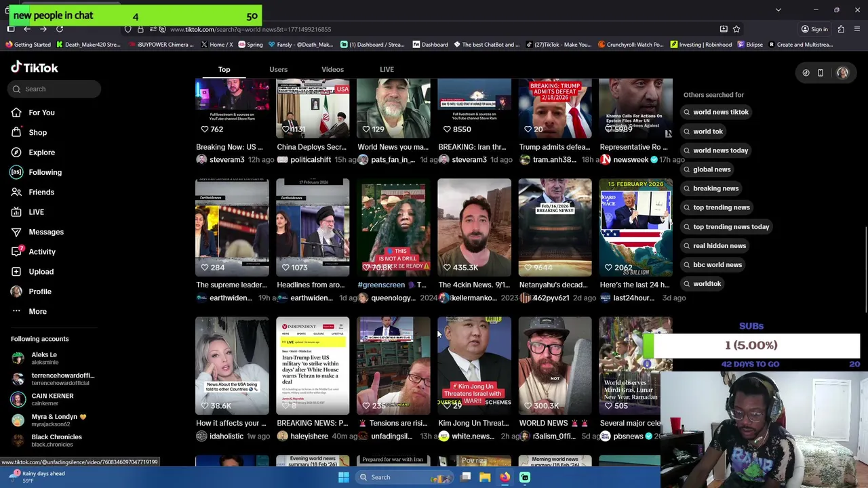
Task: Switch to the Videos tab
Action: click(x=332, y=69)
